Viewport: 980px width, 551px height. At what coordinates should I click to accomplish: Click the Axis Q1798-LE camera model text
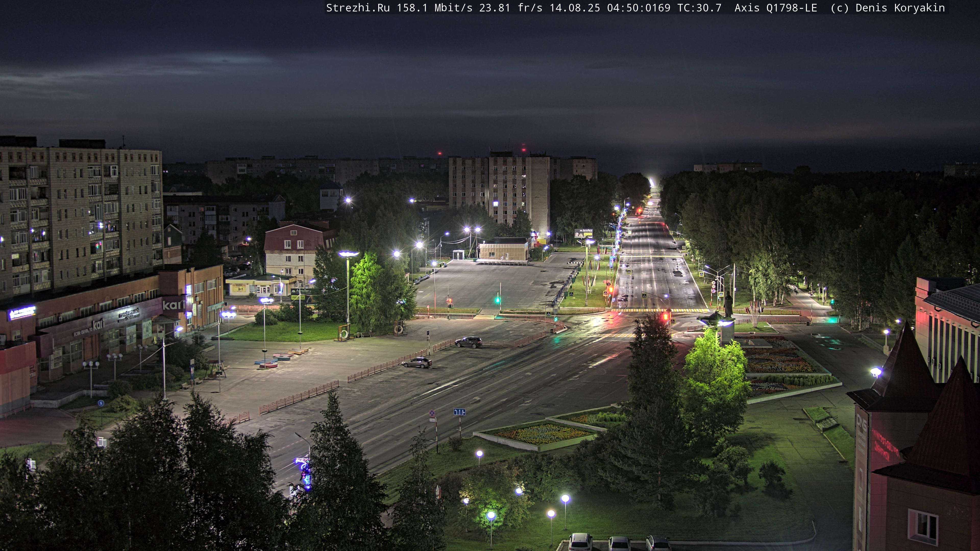coord(776,8)
